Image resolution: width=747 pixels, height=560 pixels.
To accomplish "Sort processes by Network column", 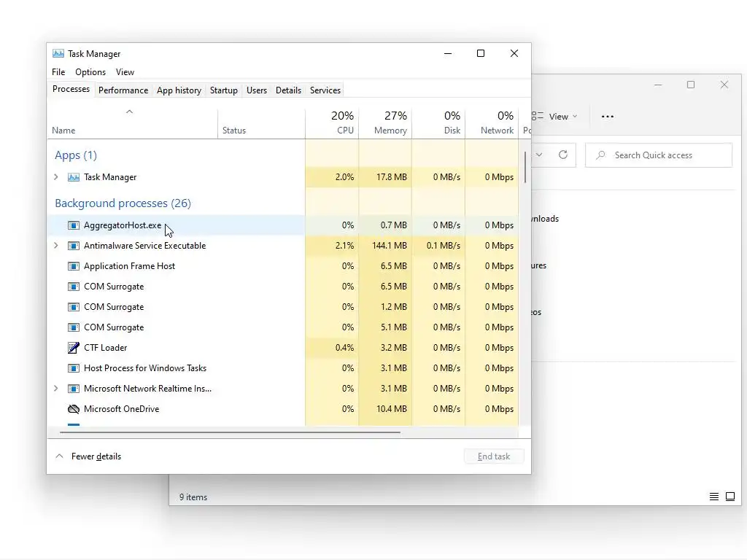I will coord(492,122).
